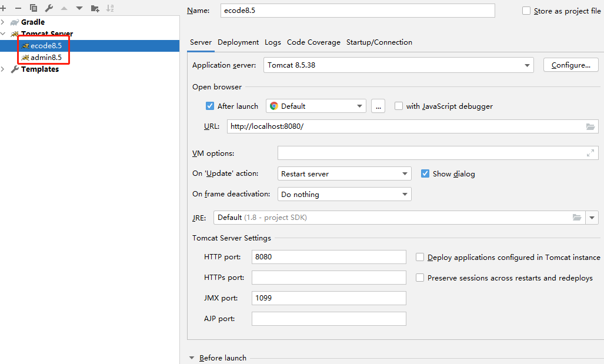Viewport: 604px width, 364px height.
Task: Open the On frame deactivation dropdown
Action: pyautogui.click(x=405, y=194)
